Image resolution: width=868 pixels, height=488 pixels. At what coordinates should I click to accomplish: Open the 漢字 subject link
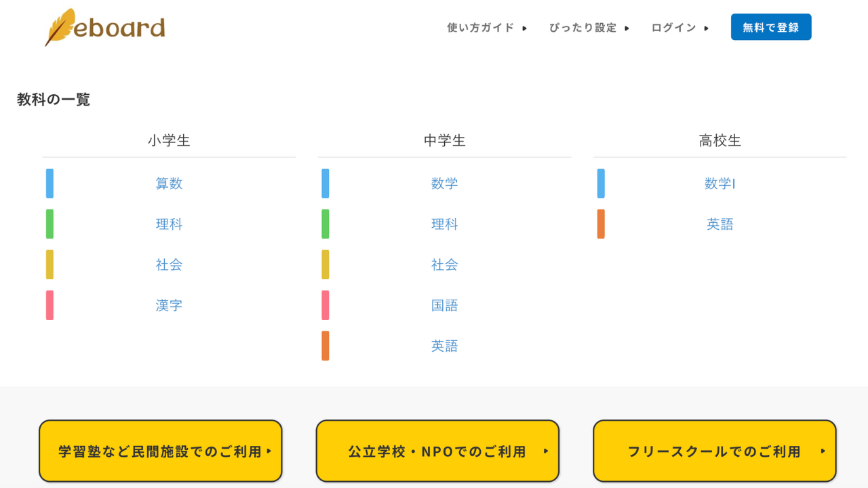pos(169,306)
